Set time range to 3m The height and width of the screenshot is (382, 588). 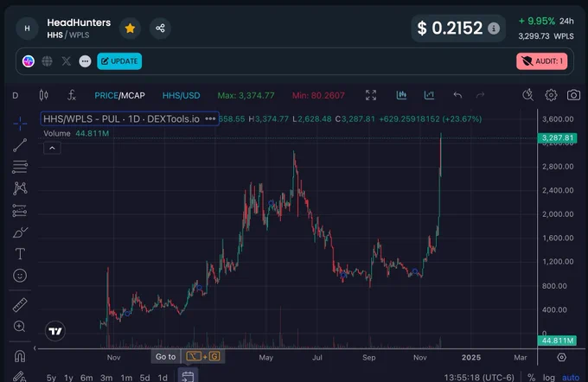[x=106, y=377]
